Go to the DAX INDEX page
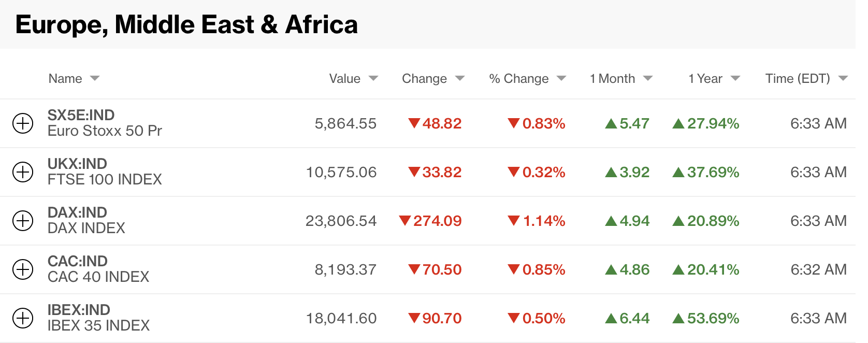 [x=86, y=228]
